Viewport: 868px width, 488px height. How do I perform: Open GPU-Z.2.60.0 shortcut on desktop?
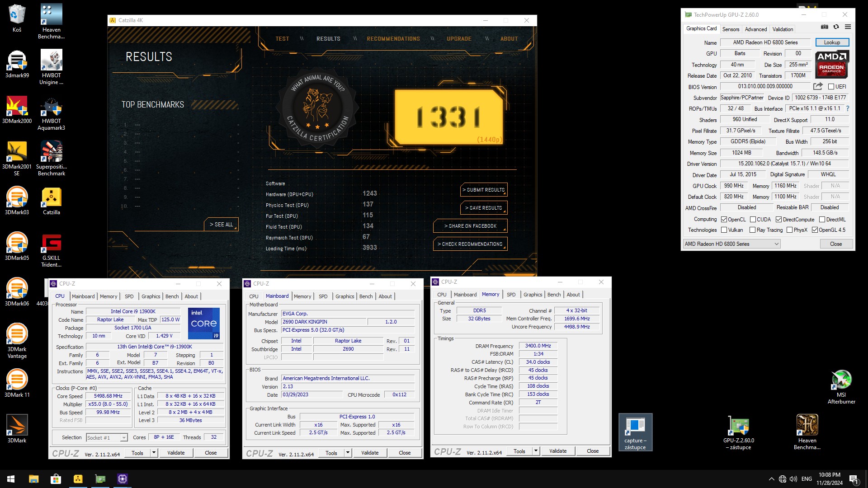click(739, 432)
